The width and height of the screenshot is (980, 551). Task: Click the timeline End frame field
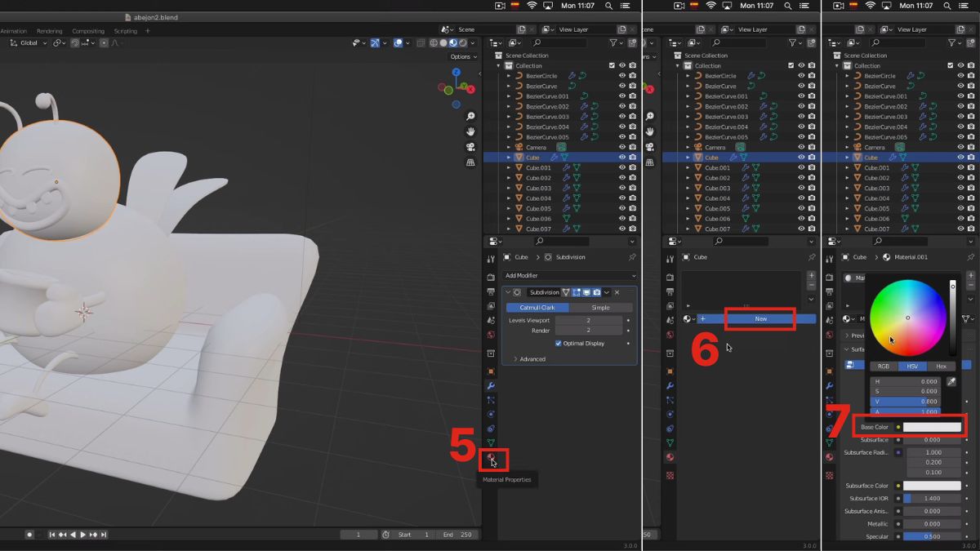pyautogui.click(x=458, y=535)
